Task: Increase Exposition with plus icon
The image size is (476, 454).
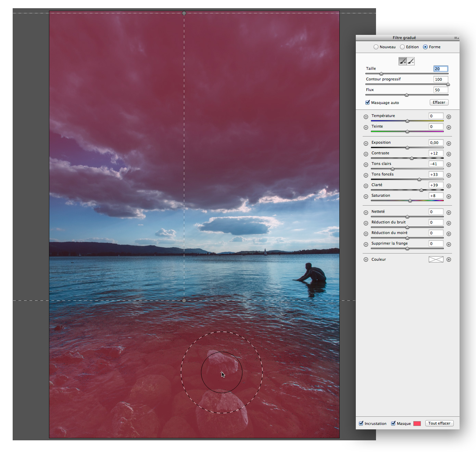Action: coord(449,143)
